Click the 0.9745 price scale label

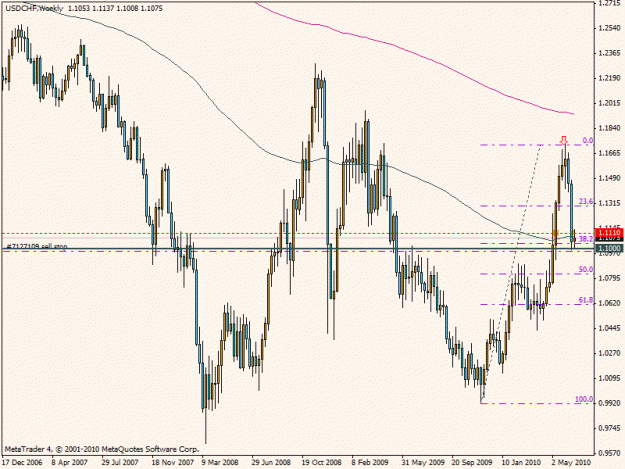tap(610, 428)
